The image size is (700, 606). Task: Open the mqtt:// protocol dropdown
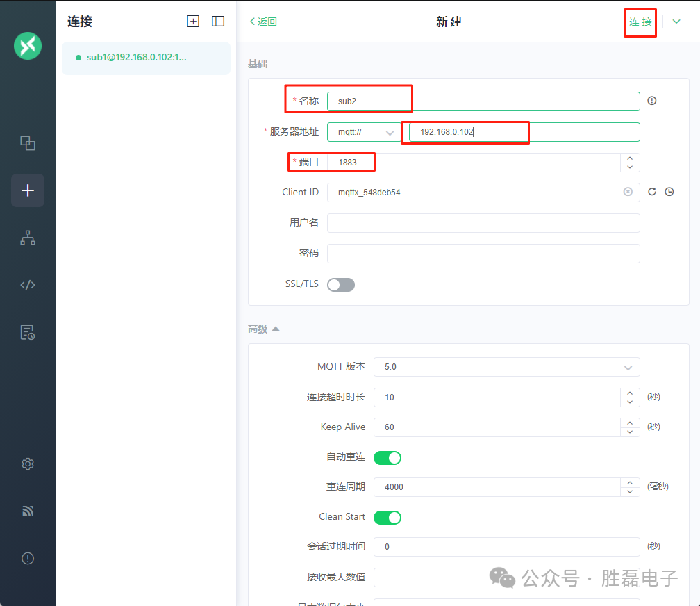(x=364, y=132)
